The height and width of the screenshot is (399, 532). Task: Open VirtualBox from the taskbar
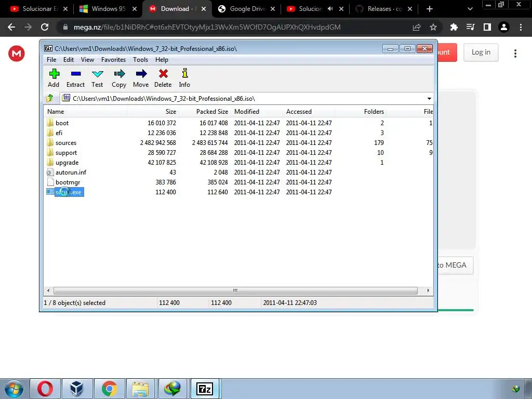click(x=77, y=389)
